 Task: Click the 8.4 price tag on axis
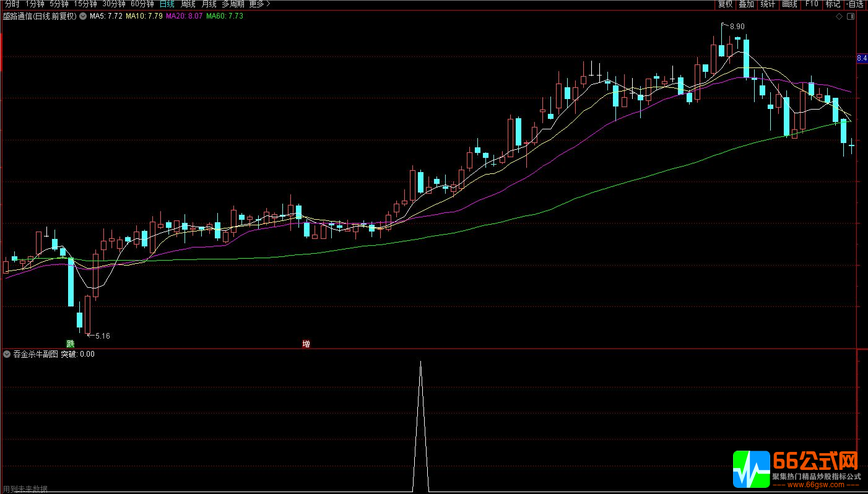point(862,58)
